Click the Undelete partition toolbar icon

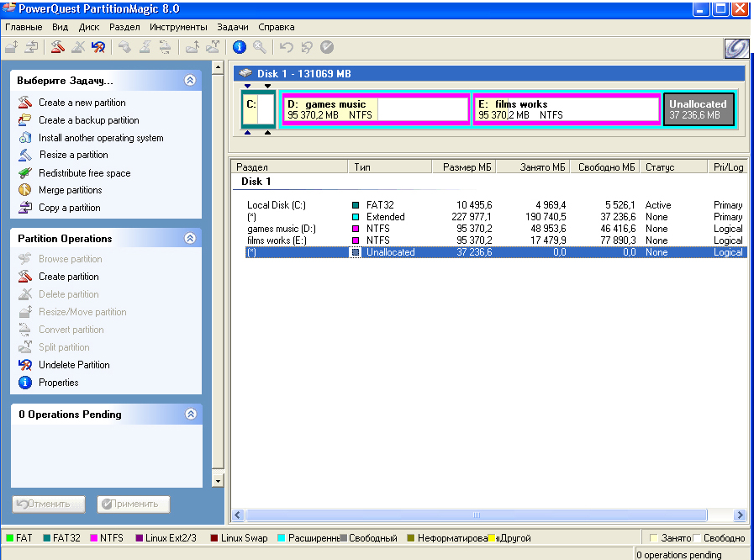[98, 47]
